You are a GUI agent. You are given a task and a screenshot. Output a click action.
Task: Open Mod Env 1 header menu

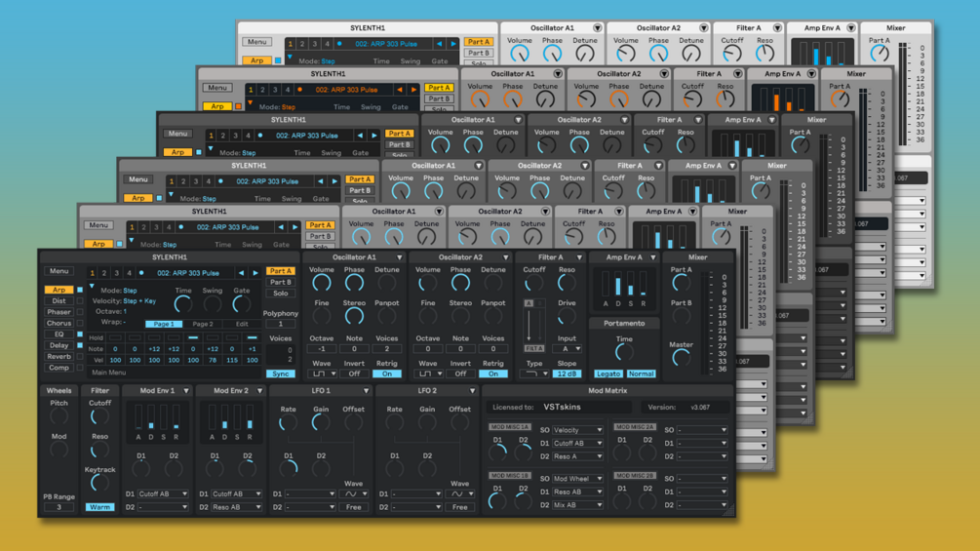point(186,391)
